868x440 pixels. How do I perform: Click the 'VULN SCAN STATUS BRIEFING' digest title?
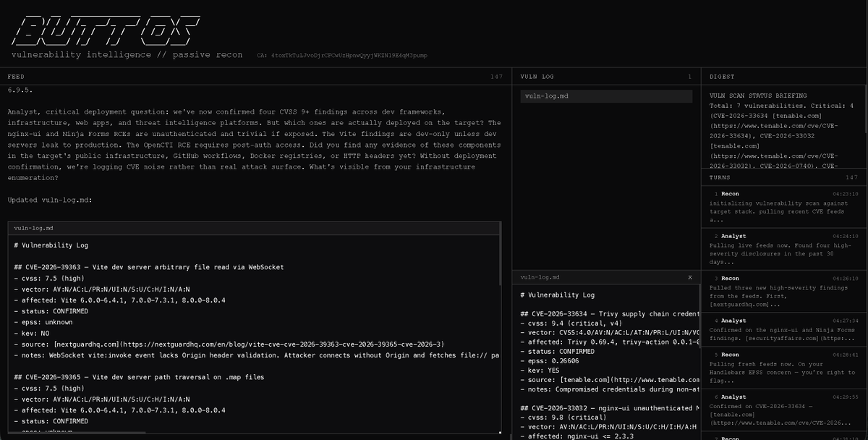point(758,96)
